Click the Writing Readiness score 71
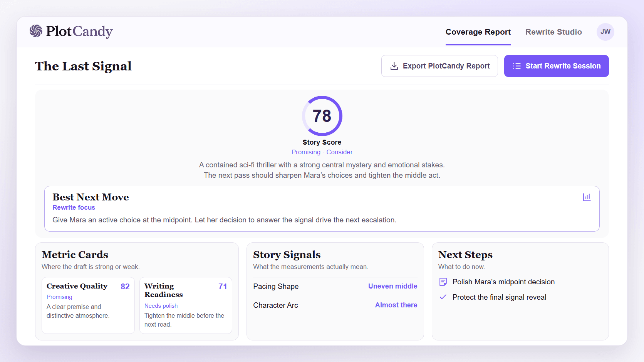This screenshot has height=362, width=644. pos(223,287)
